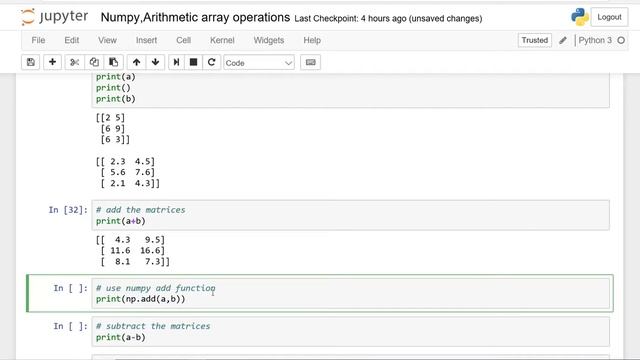Paste cells below icon
Viewport: 640px width, 360px height.
(113, 62)
